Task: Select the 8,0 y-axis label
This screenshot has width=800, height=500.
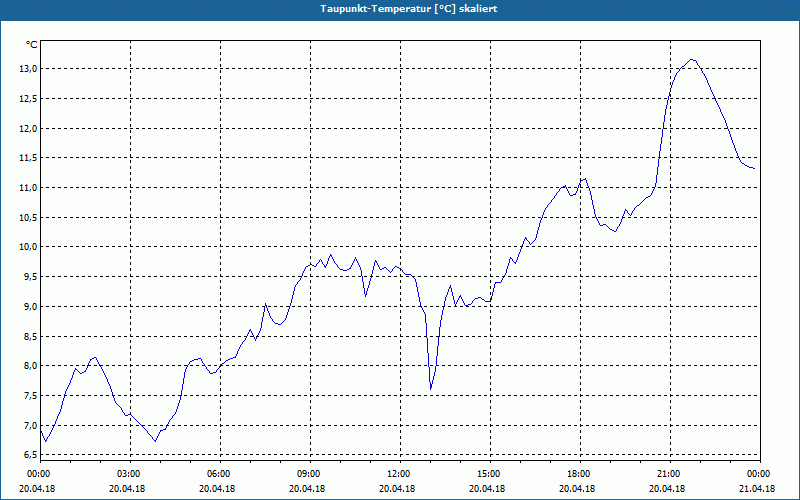Action: click(x=31, y=366)
